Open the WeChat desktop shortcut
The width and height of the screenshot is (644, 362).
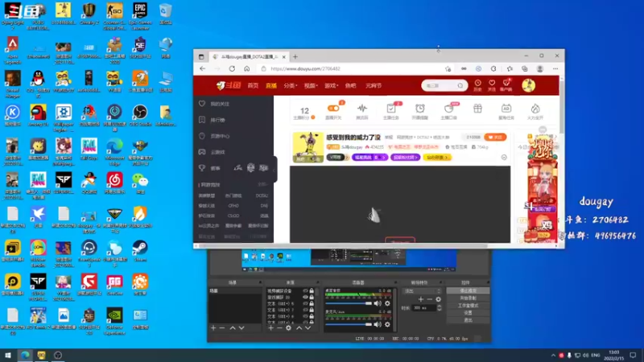coord(140,183)
